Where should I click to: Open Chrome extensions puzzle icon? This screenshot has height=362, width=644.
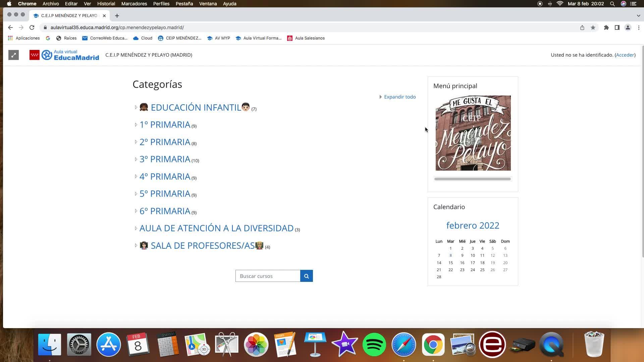pos(606,27)
